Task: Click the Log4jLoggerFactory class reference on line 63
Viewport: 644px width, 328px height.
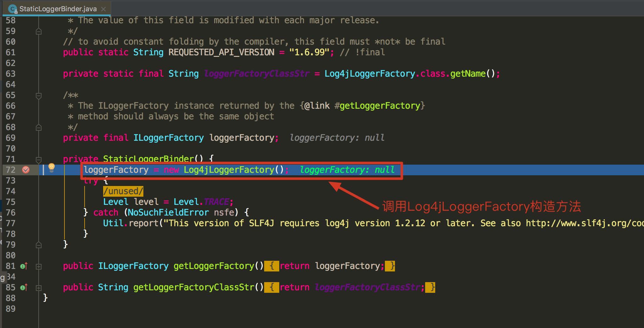Action: (370, 74)
